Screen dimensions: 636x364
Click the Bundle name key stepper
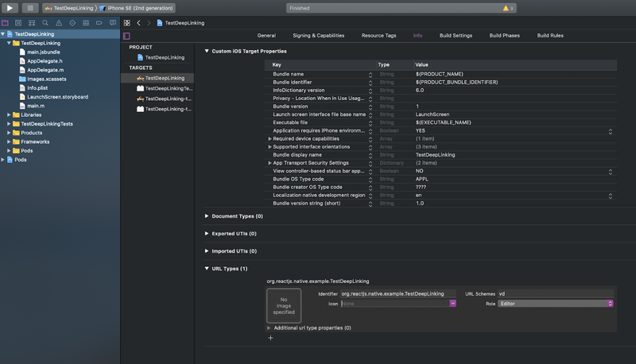point(370,75)
